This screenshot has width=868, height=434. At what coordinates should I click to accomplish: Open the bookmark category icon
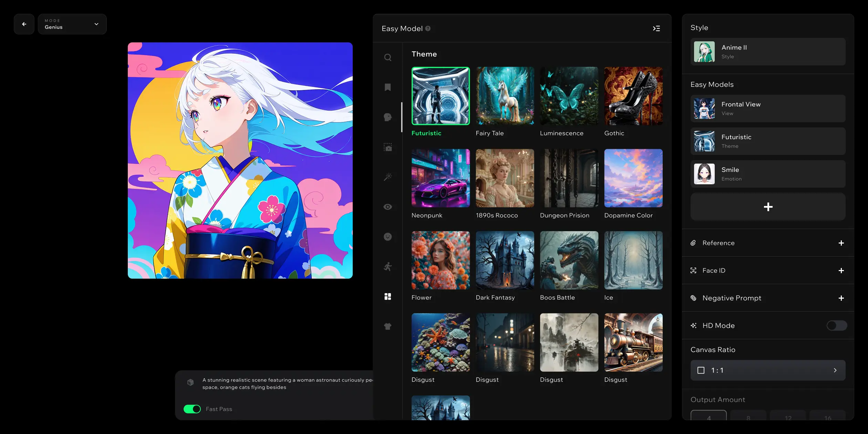[x=388, y=87]
